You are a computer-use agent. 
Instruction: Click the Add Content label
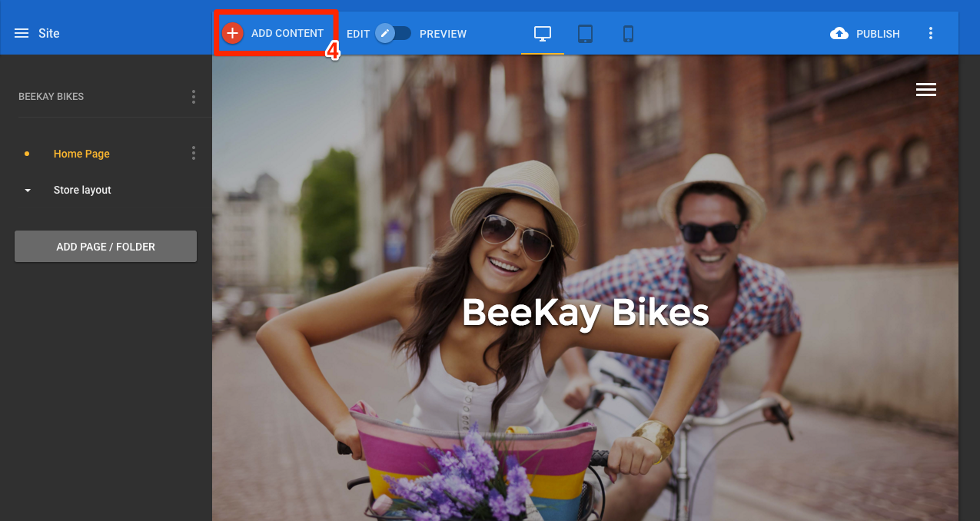287,33
